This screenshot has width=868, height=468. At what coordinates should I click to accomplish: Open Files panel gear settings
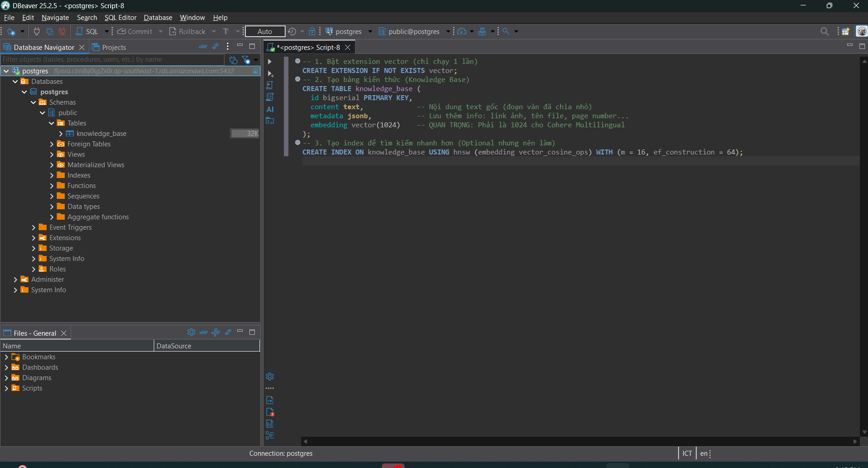pos(191,333)
